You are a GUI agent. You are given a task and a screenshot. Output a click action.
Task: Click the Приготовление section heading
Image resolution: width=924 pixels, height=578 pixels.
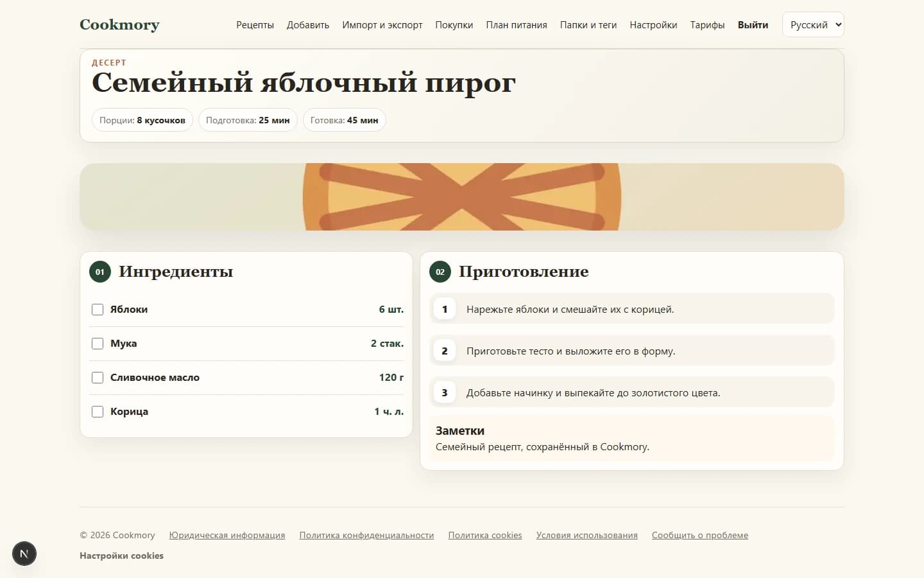pyautogui.click(x=524, y=272)
